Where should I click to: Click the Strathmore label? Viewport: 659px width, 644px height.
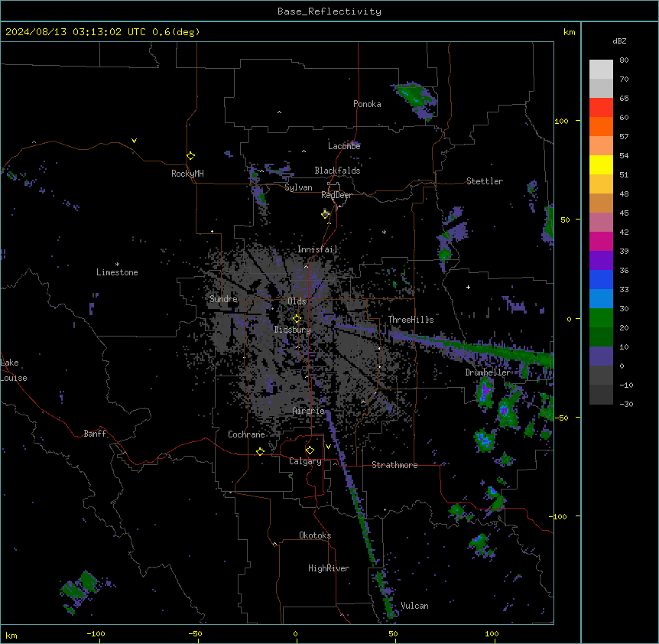394,465
